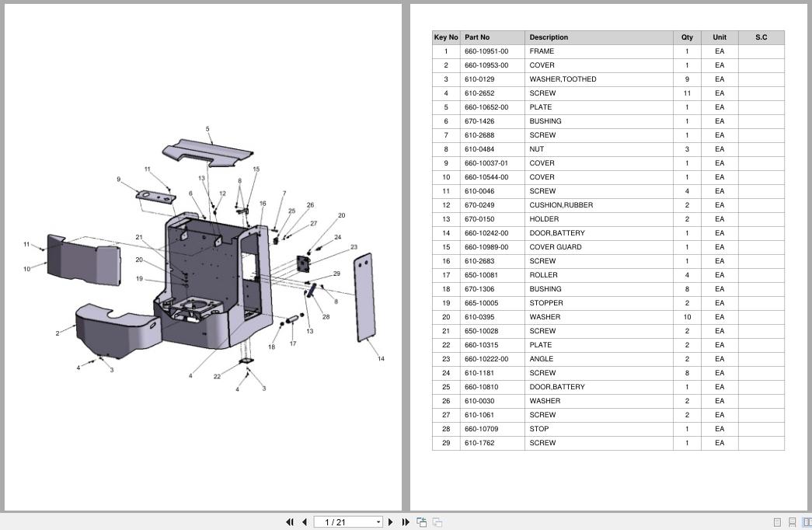Click the Description column header

pyautogui.click(x=598, y=37)
